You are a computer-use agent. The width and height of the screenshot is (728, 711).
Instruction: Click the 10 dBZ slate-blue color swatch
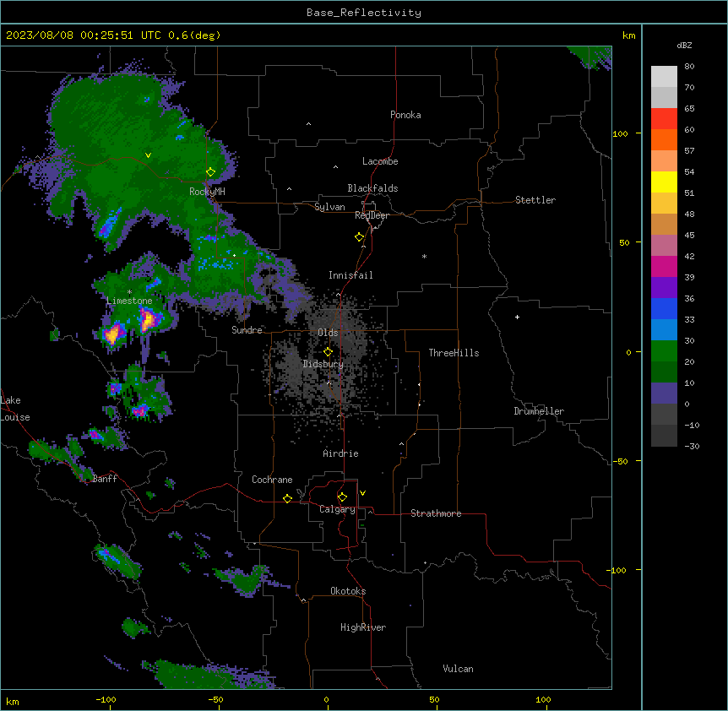tap(664, 393)
